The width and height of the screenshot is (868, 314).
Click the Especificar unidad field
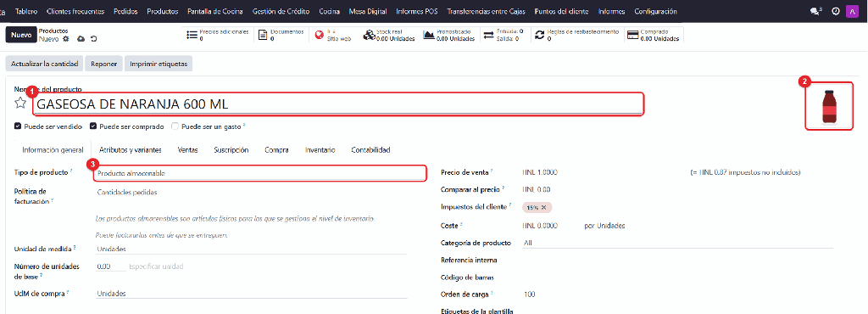point(156,266)
